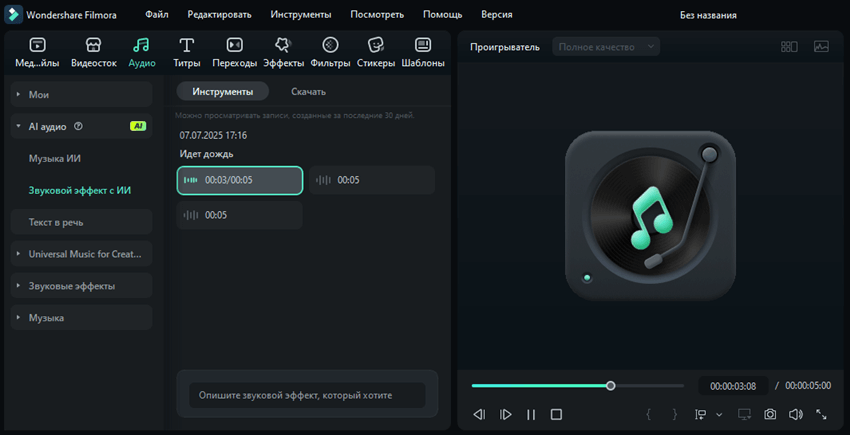Take a snapshot with camera icon
The height and width of the screenshot is (435, 850).
770,415
